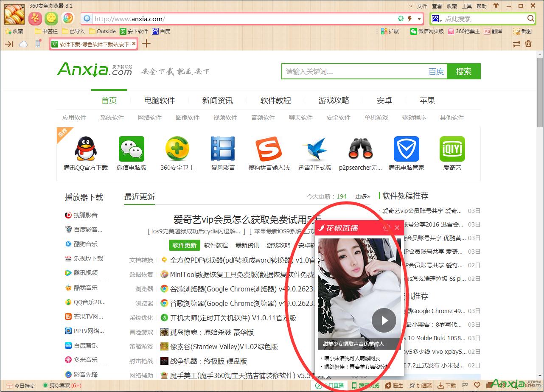
Task: Select the 软件教程 sub-tab under 最近更新
Action: pyautogui.click(x=216, y=245)
